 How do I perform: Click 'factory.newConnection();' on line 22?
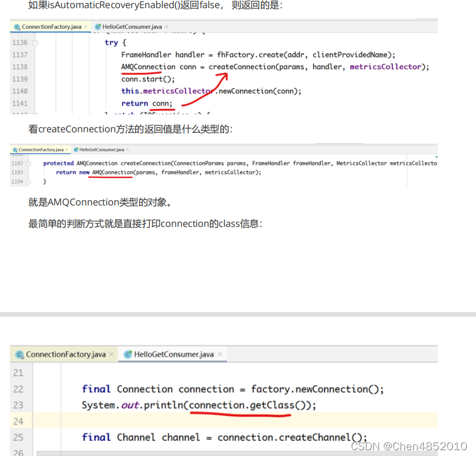317,389
